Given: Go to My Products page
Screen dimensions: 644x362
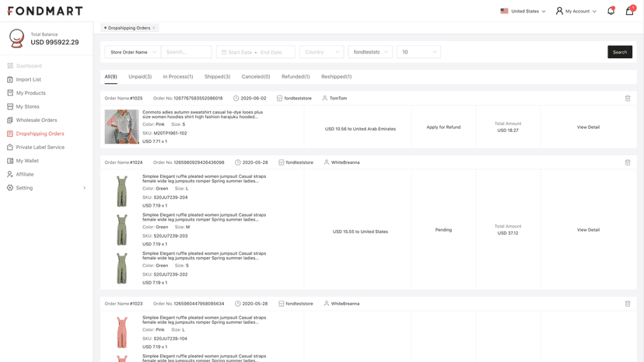Looking at the screenshot, I should click(x=31, y=92).
